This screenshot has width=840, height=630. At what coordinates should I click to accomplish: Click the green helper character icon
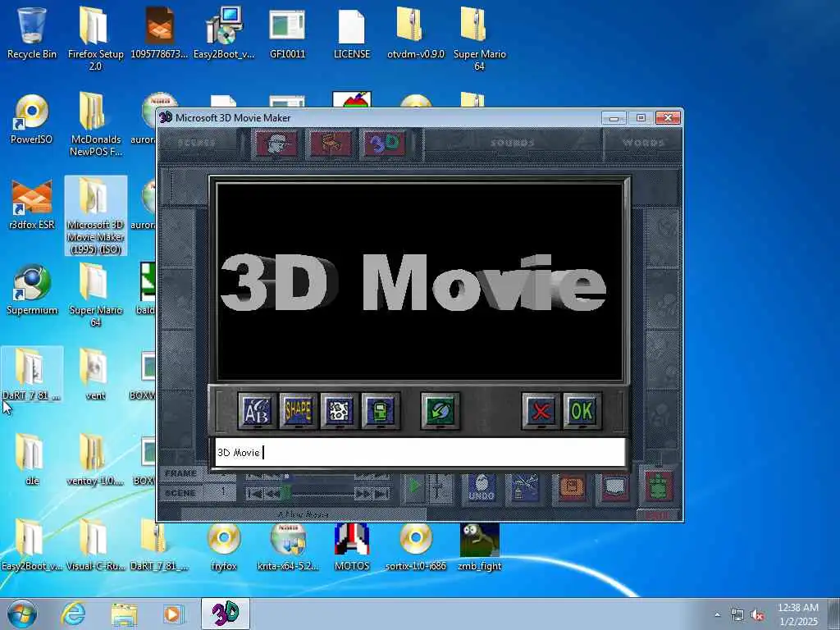point(659,486)
